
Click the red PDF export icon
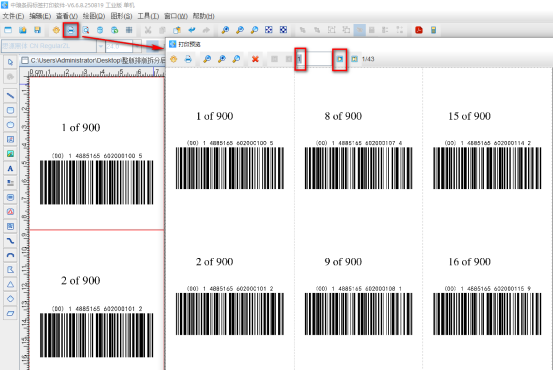pyautogui.click(x=419, y=30)
